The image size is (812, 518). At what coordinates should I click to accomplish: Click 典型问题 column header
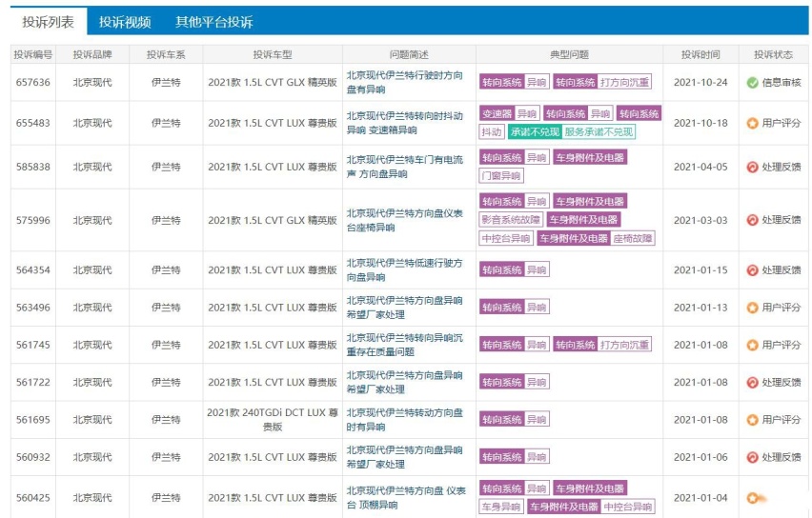pos(569,55)
